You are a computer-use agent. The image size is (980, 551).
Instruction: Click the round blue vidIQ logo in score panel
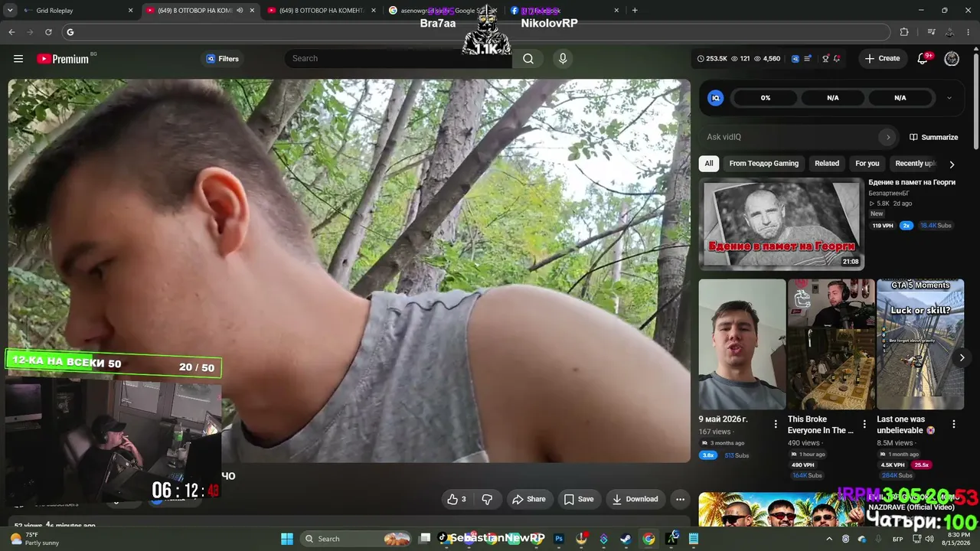coord(716,98)
